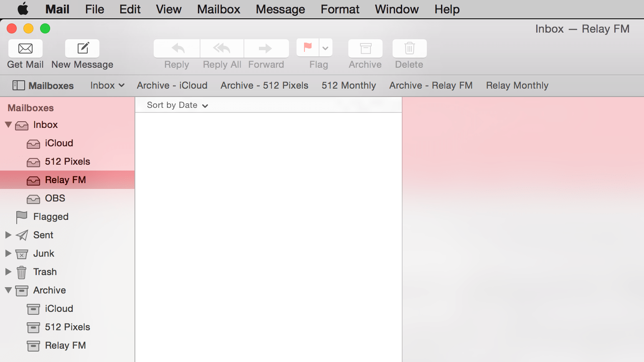Viewport: 644px width, 362px height.
Task: Click the Archive box toolbar icon
Action: click(x=365, y=48)
